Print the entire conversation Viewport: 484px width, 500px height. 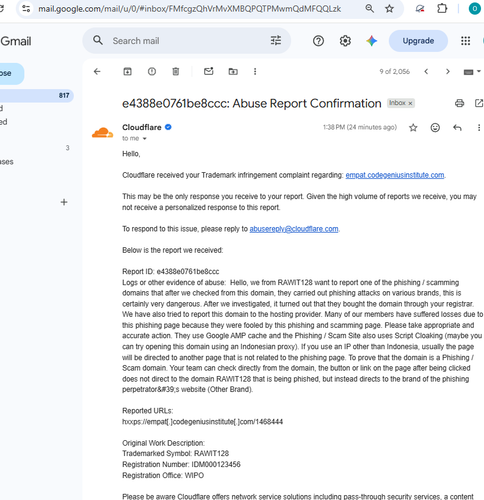pyautogui.click(x=459, y=103)
